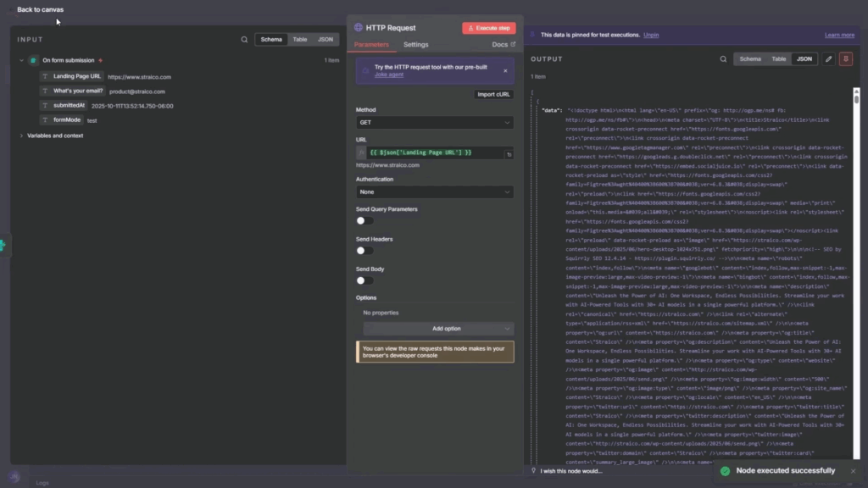Expand the Variables and context section
Viewport: 868px width, 488px height.
(22, 136)
